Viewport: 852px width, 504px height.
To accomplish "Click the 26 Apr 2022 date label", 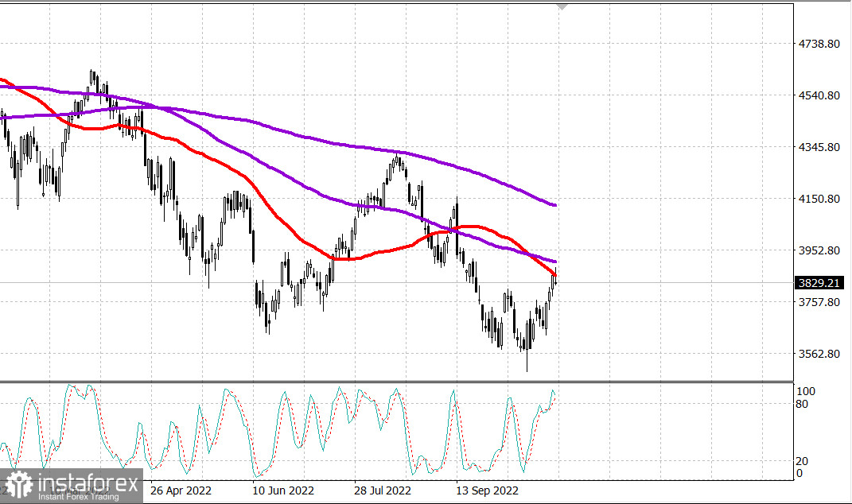I will pos(181,490).
